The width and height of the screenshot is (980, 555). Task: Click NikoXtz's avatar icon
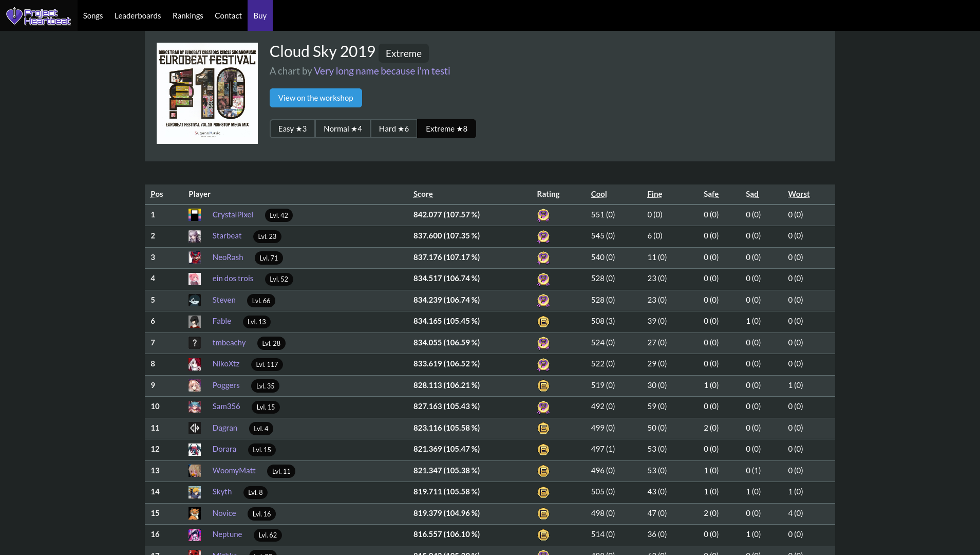195,364
